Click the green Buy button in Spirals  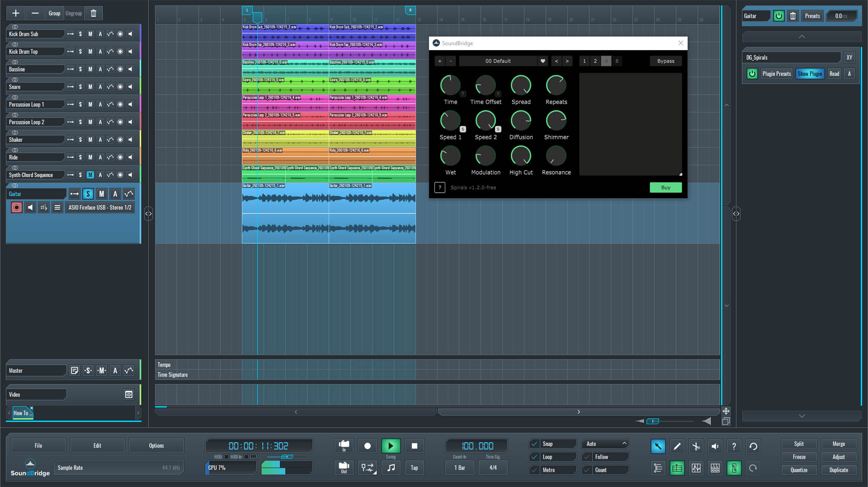(x=666, y=188)
